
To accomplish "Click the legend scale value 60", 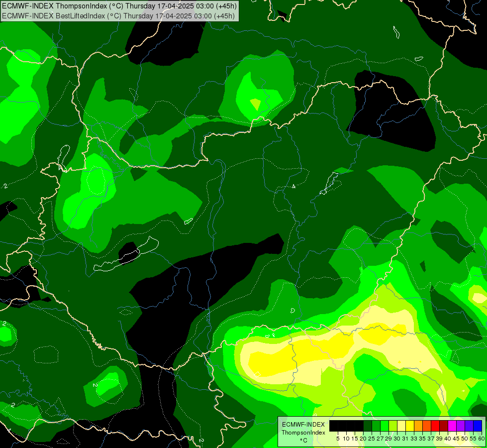I will coord(481,439).
